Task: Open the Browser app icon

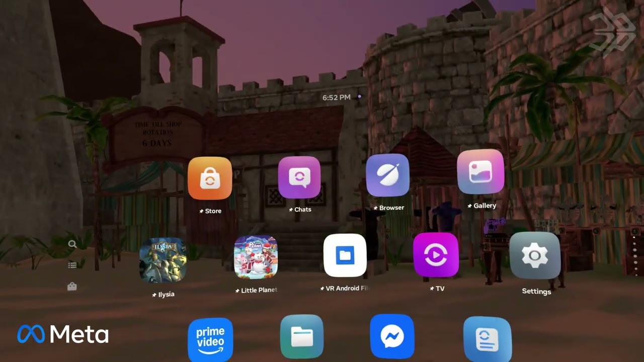Action: (x=388, y=175)
